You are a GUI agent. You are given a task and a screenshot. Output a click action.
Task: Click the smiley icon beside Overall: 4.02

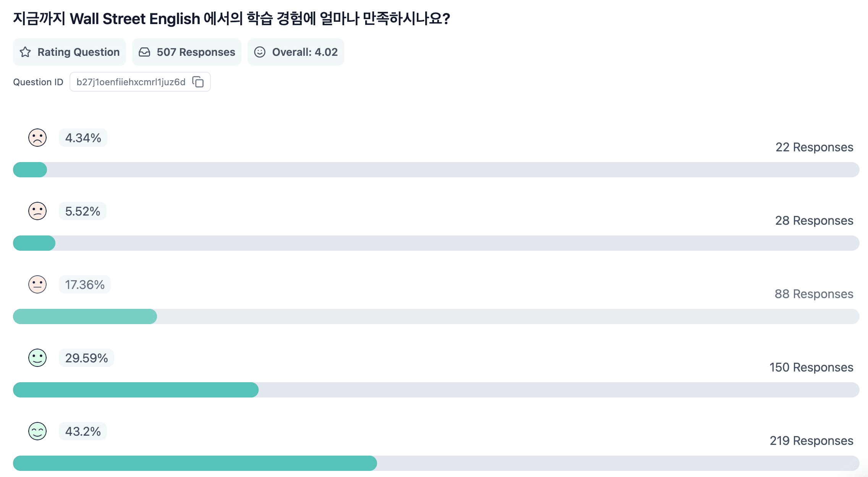260,52
